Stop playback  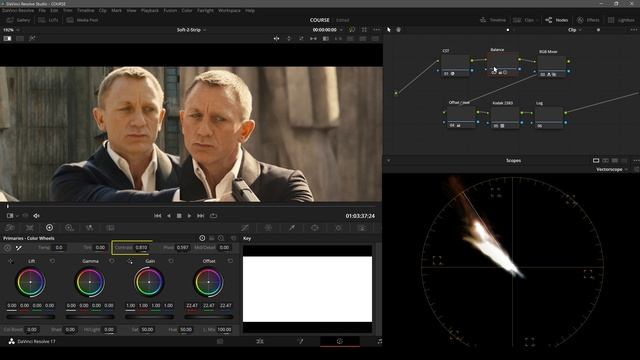[x=179, y=216]
